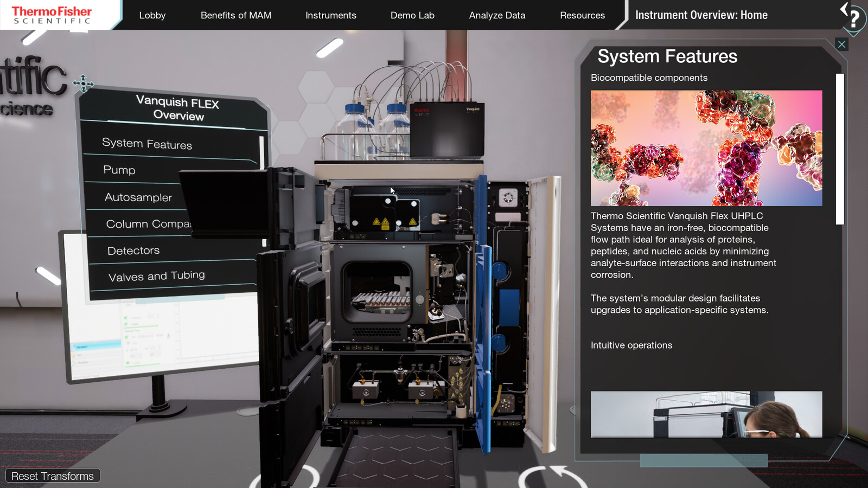Click the Vanquish FLEX Overview title
868x488 pixels.
[178, 108]
